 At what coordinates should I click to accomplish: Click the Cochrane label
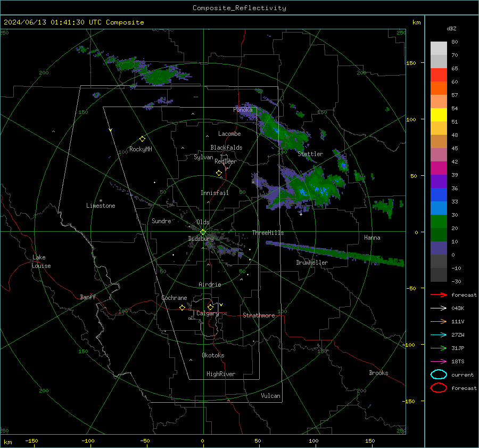pos(174,298)
